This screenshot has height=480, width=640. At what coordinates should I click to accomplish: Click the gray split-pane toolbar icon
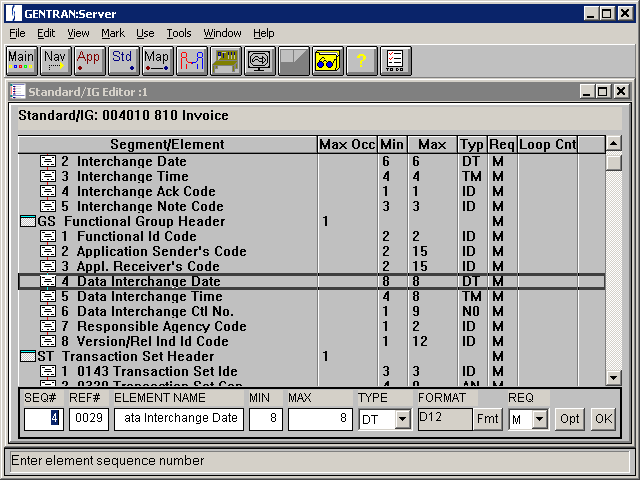(x=293, y=61)
